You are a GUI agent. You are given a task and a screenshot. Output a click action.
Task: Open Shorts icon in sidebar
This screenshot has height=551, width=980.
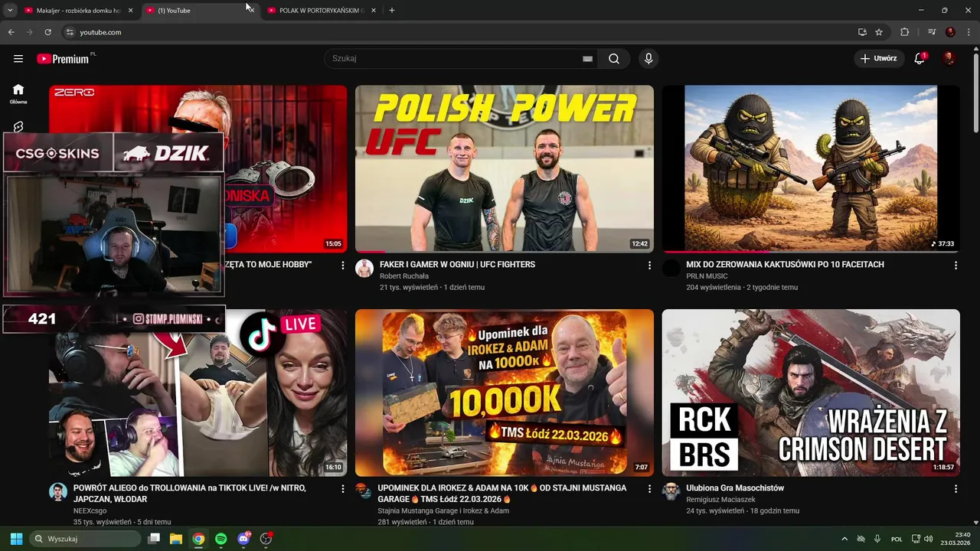click(18, 127)
